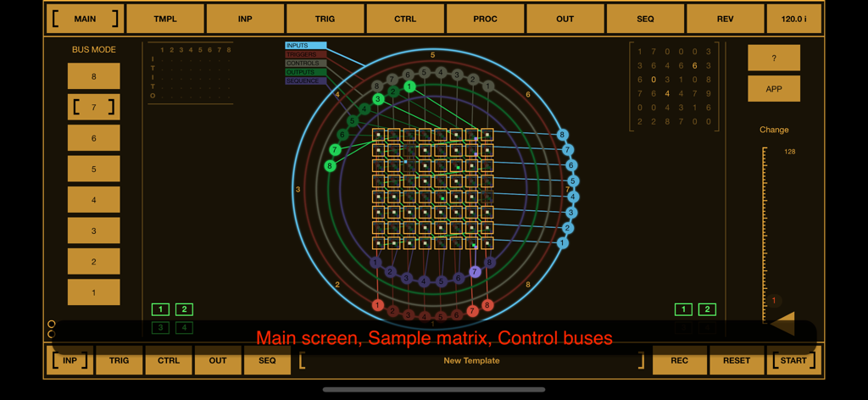Select bracketed bus mode 7

pyautogui.click(x=93, y=108)
